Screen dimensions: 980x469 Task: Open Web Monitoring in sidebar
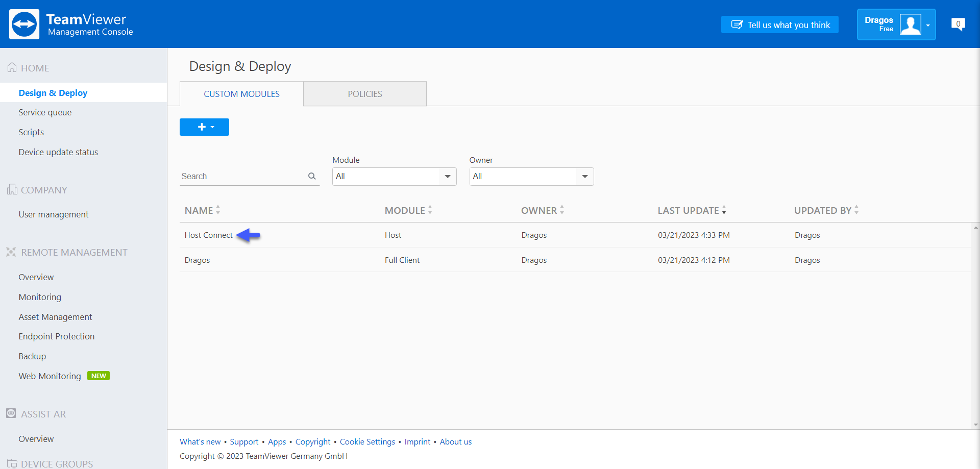50,376
